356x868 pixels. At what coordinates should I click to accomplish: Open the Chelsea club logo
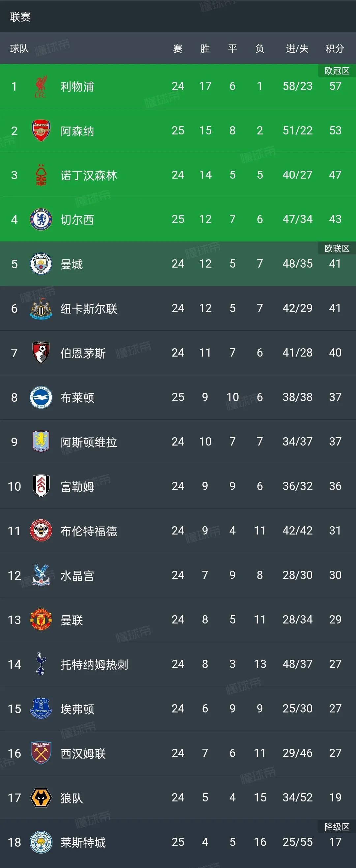tap(41, 220)
